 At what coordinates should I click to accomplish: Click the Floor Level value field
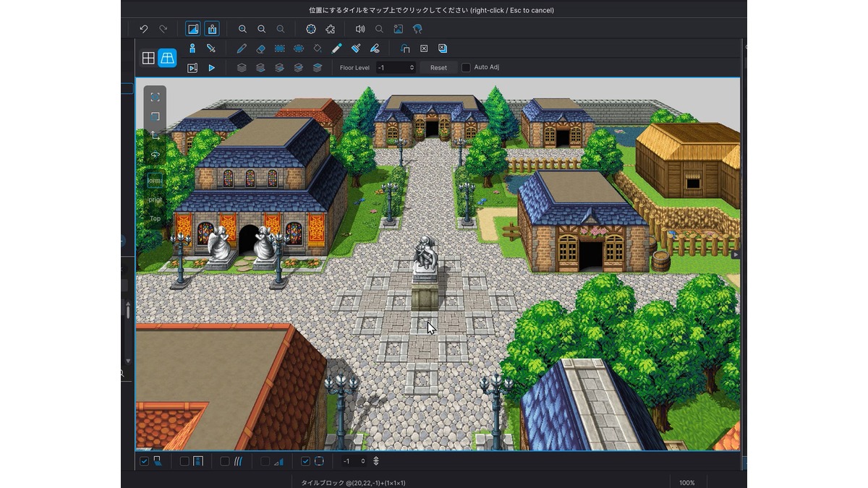396,68
